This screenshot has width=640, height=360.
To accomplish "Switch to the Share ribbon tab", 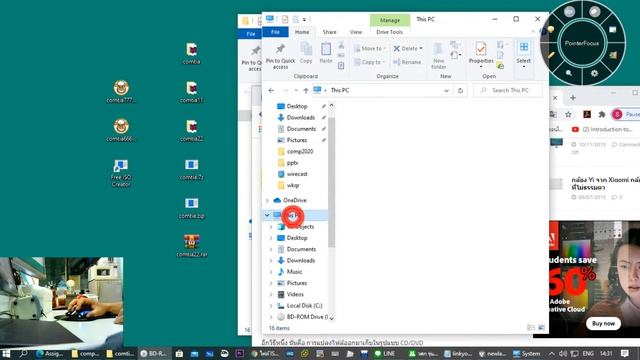I will point(329,32).
